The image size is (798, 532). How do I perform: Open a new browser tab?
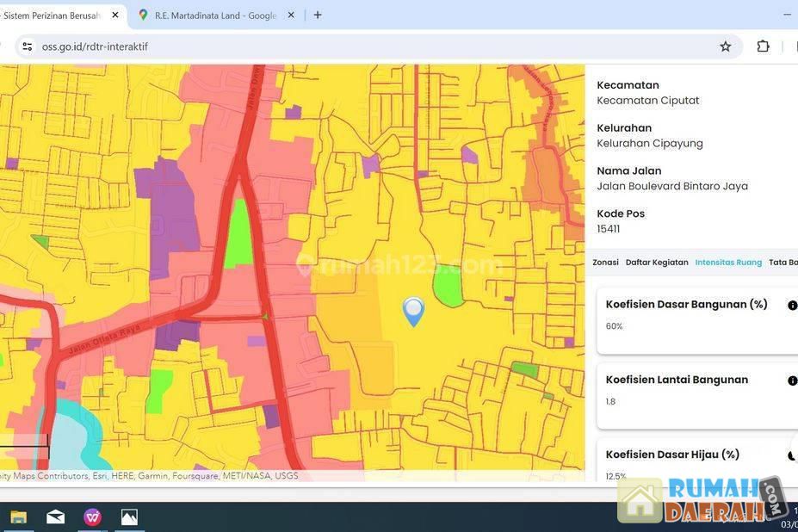(x=318, y=15)
